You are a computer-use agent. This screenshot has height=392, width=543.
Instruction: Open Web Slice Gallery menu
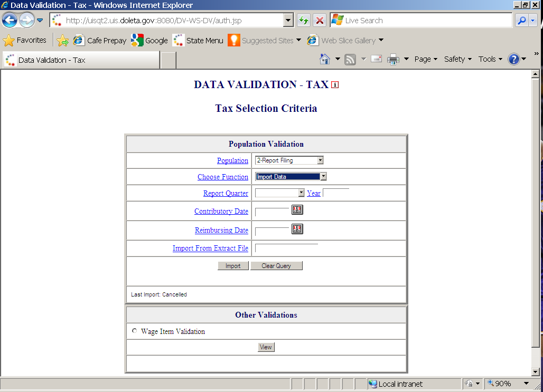coord(345,40)
